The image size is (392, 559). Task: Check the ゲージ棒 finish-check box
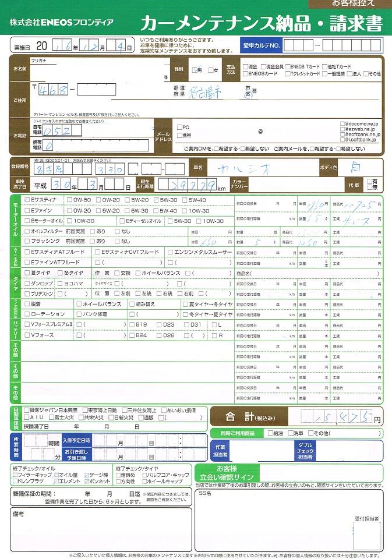pyautogui.click(x=86, y=475)
